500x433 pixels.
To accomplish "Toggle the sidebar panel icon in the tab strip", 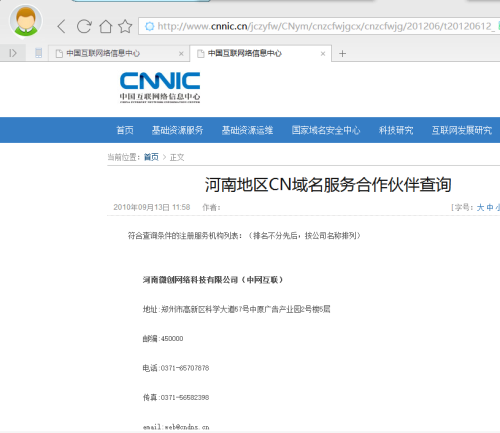I will tap(13, 53).
